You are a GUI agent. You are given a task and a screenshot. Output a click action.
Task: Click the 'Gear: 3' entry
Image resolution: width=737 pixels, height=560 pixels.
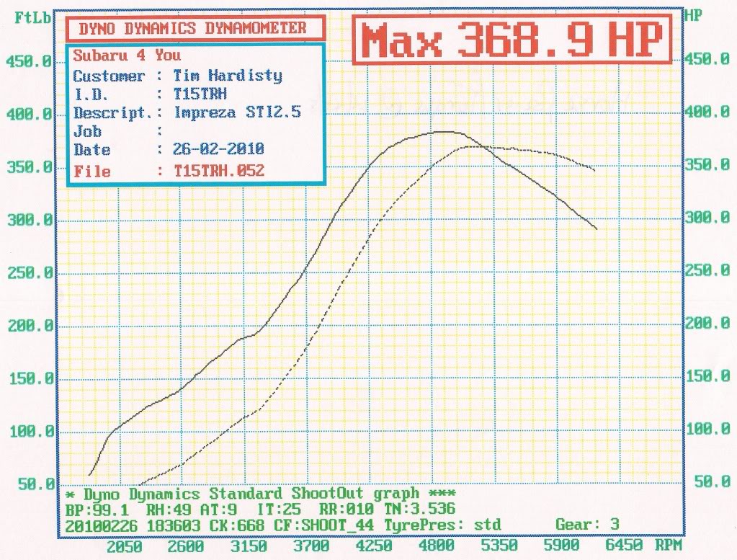coord(587,524)
